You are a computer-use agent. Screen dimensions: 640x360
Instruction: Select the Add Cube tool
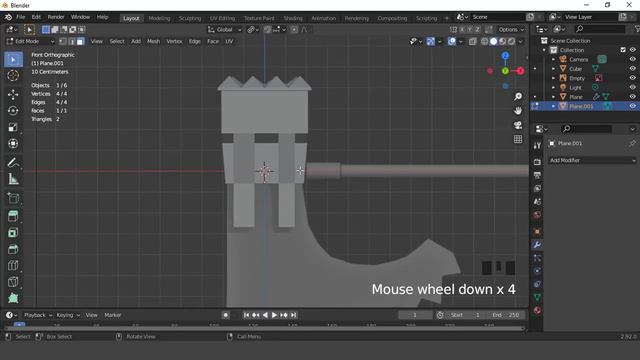[x=13, y=199]
